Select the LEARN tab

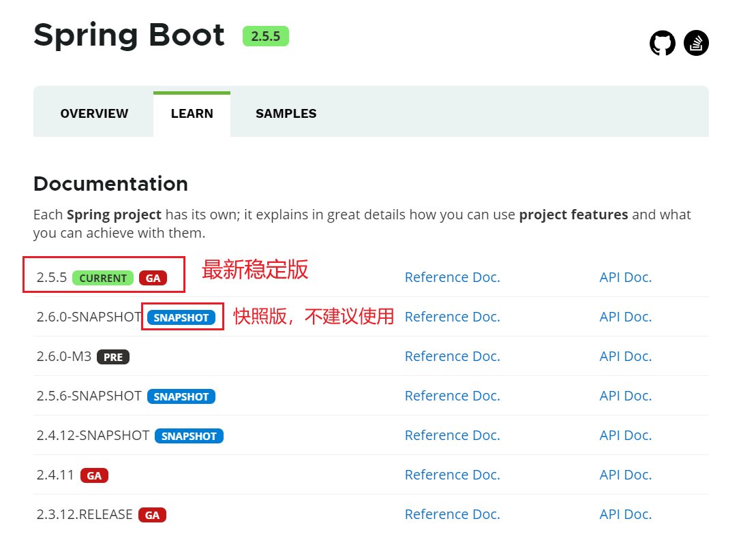point(192,114)
